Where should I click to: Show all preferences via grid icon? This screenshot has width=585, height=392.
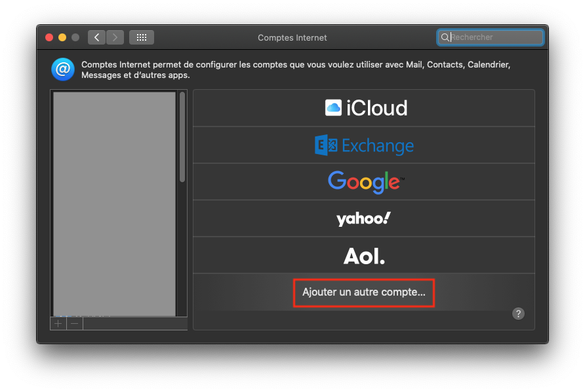[142, 37]
